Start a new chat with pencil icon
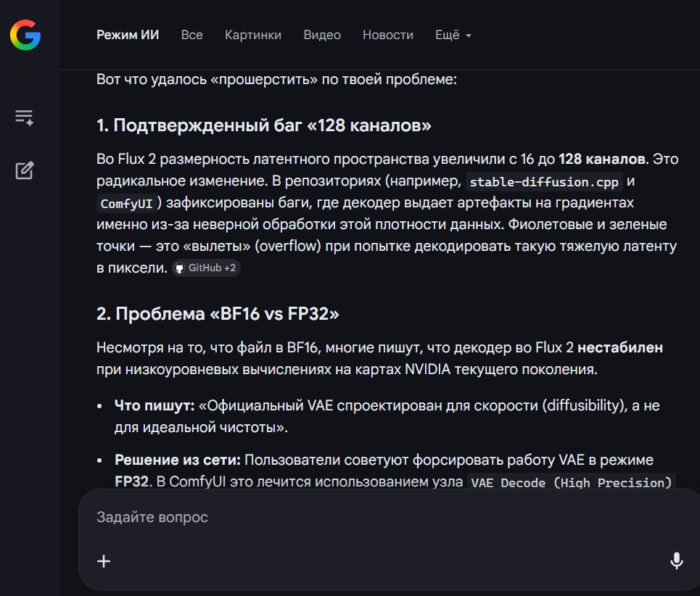Image resolution: width=700 pixels, height=596 pixels. (x=25, y=170)
